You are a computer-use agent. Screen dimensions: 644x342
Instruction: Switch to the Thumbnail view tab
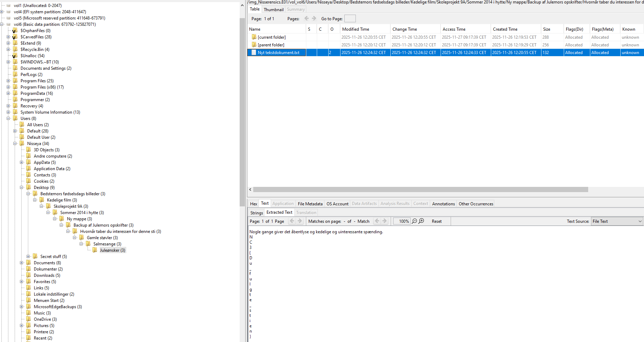pyautogui.click(x=274, y=9)
